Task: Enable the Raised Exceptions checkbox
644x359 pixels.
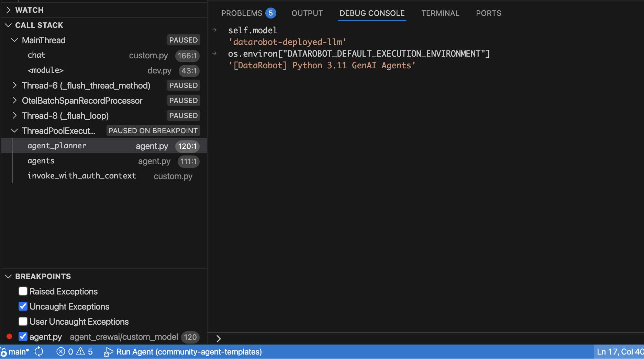Action: pyautogui.click(x=23, y=291)
